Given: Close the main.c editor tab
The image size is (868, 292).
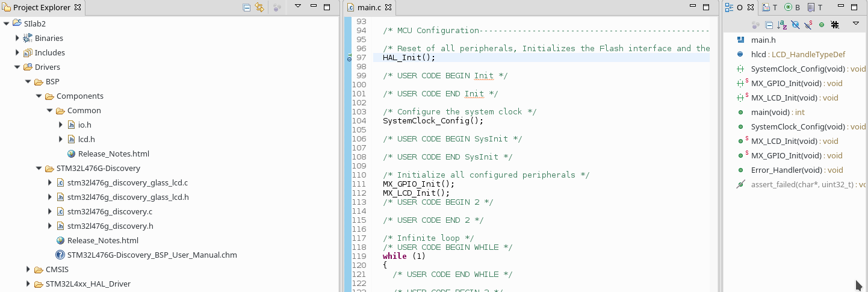Looking at the screenshot, I should [388, 8].
